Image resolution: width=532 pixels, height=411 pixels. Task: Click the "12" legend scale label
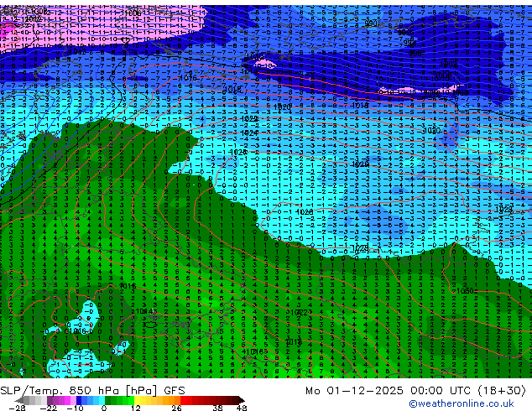tap(136, 408)
